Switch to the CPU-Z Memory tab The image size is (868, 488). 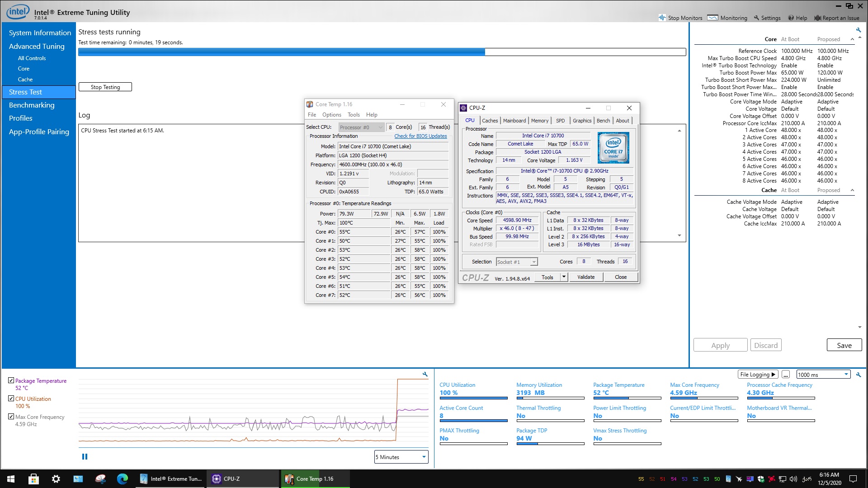(539, 121)
